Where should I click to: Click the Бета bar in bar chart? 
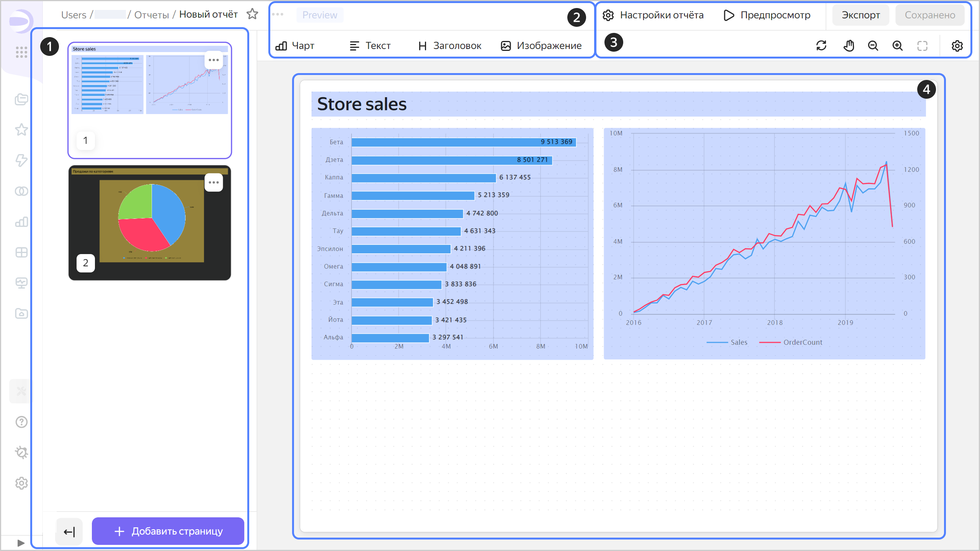(464, 142)
